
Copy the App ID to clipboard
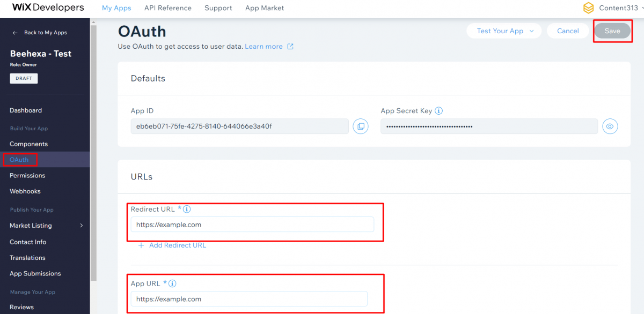(x=361, y=126)
